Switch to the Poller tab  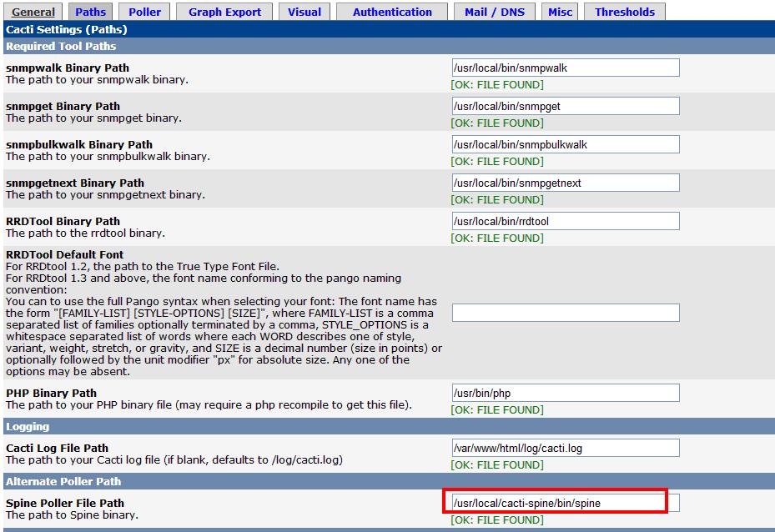145,12
